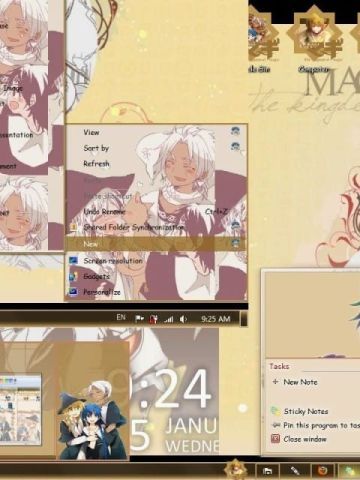Image resolution: width=360 pixels, height=480 pixels.
Task: Expand the New submenu arrow
Action: pos(236,243)
